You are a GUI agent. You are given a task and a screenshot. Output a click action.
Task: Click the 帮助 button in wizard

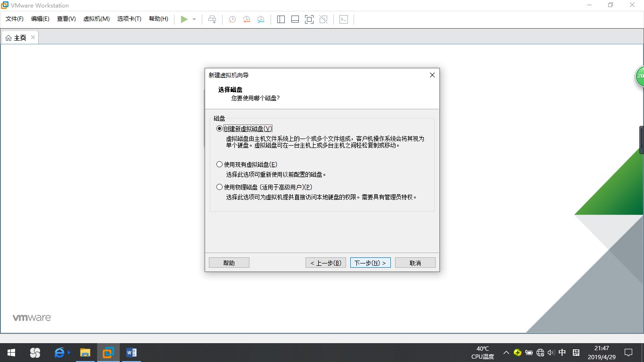(229, 263)
